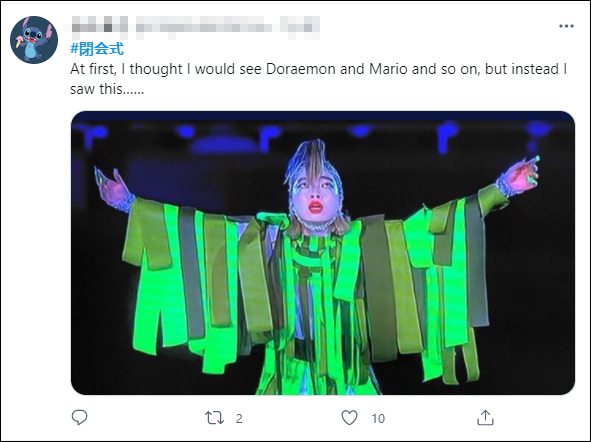Click the blurred display name beside the avatar

(x=99, y=26)
